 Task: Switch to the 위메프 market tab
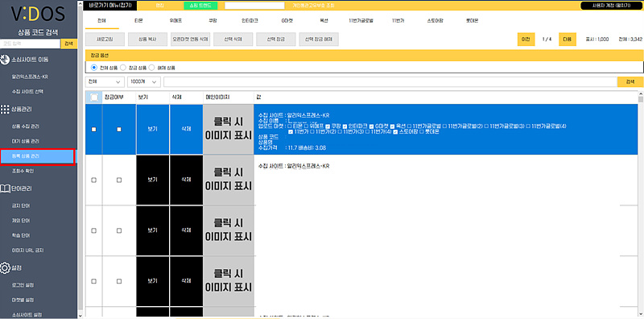coord(175,21)
